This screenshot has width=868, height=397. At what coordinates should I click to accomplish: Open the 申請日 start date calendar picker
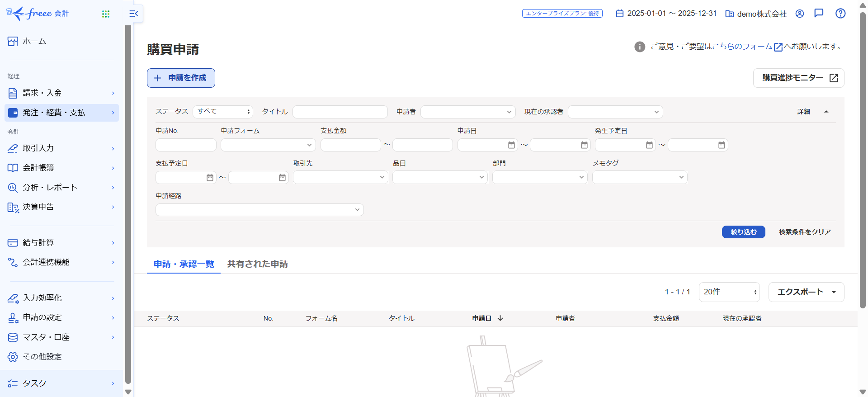click(x=511, y=145)
